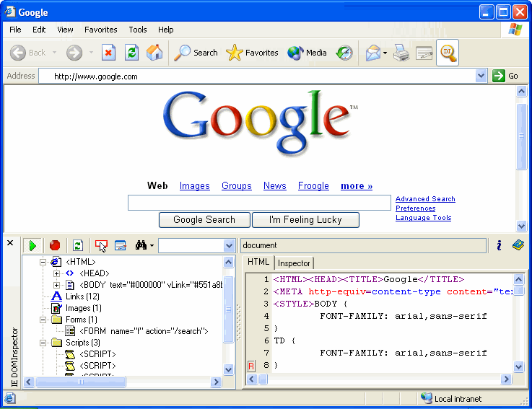This screenshot has height=409, width=532.
Task: Open the Preferences link
Action: tap(415, 208)
